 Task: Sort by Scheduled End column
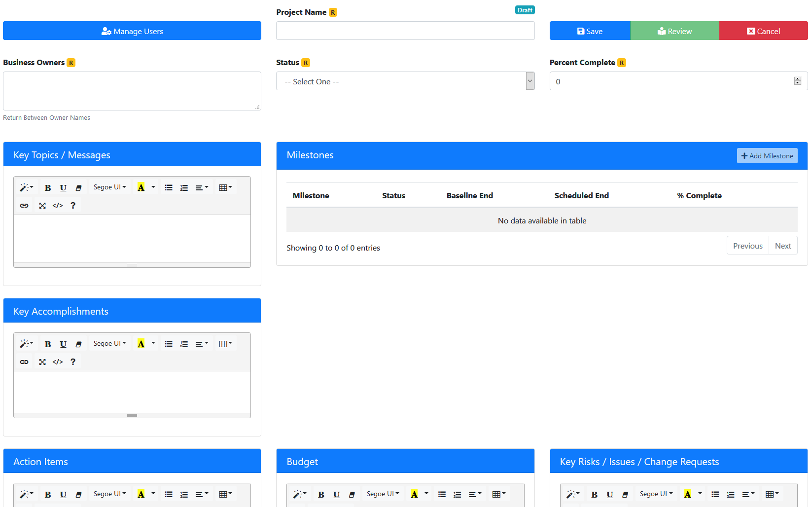582,195
